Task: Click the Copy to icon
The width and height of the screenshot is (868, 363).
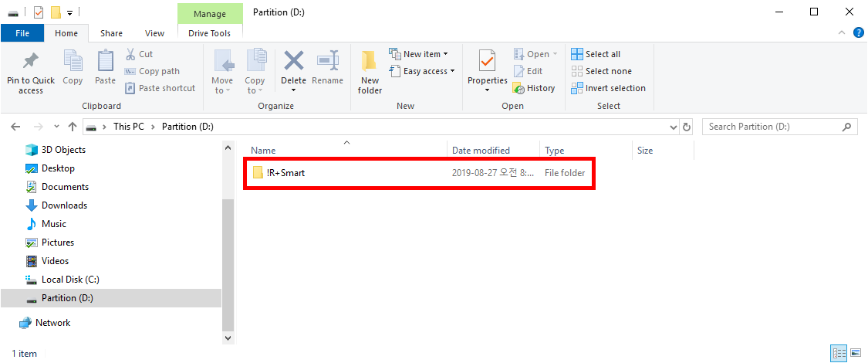Action: tap(255, 60)
